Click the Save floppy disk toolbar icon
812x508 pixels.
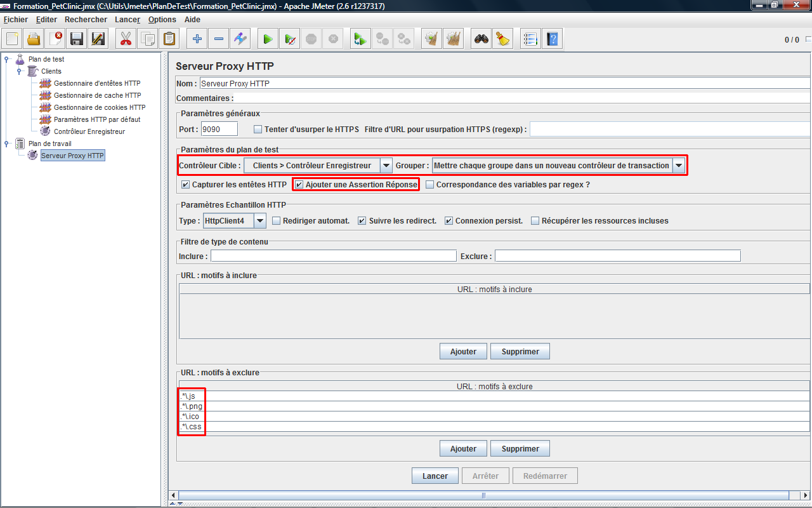77,39
